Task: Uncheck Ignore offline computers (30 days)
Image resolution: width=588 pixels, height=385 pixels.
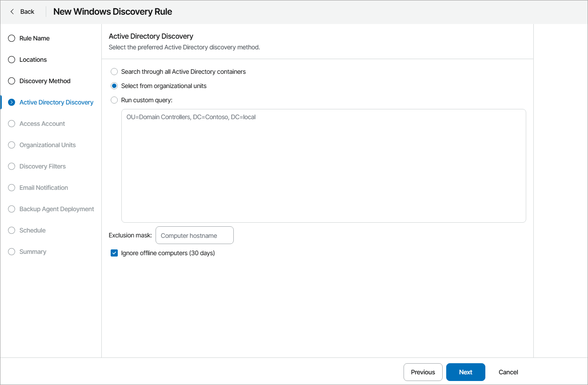Action: coord(114,253)
